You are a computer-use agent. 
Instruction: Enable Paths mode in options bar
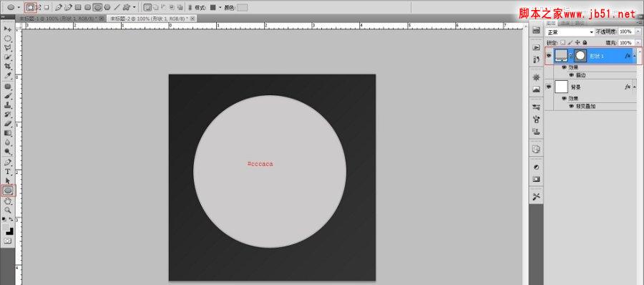[x=38, y=7]
